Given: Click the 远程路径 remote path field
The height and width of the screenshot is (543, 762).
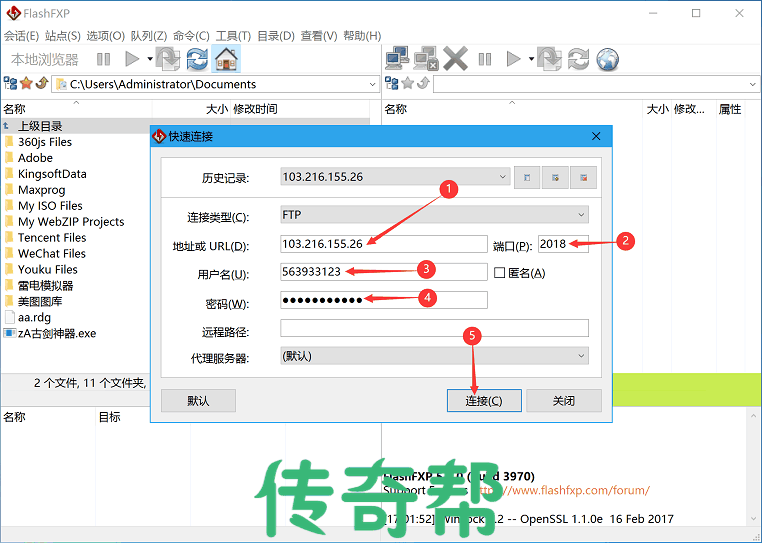Looking at the screenshot, I should pyautogui.click(x=434, y=328).
